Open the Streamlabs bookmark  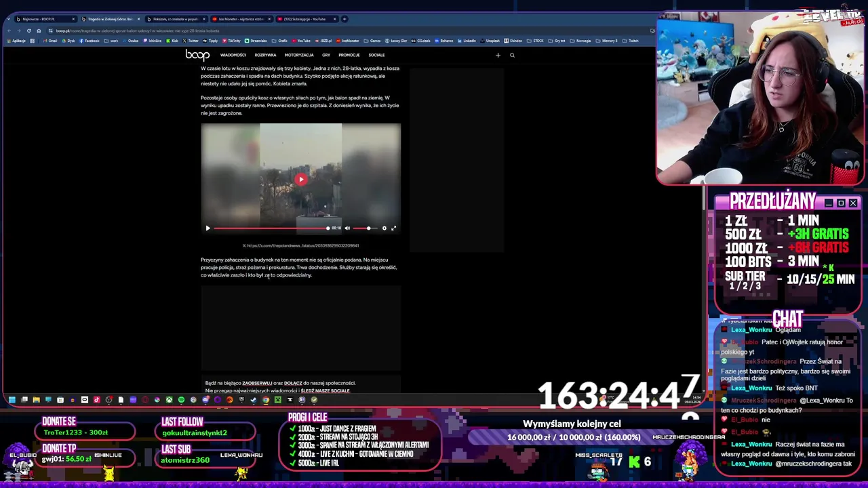(x=256, y=41)
